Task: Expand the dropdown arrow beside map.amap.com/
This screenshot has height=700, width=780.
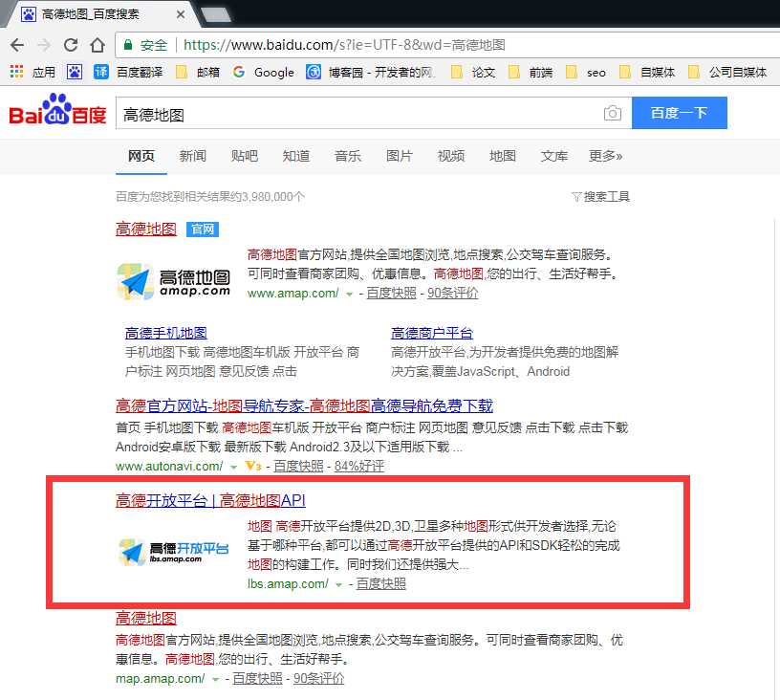Action: click(x=215, y=680)
